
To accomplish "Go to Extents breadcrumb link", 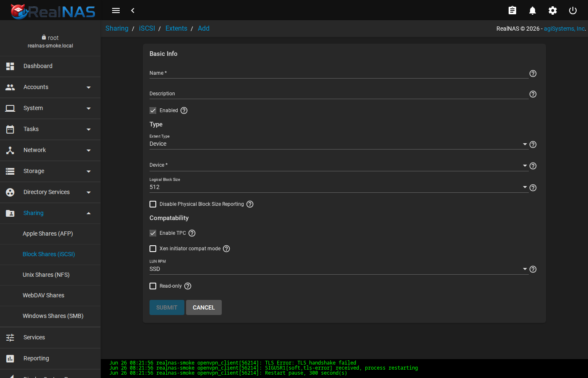I will (x=176, y=28).
